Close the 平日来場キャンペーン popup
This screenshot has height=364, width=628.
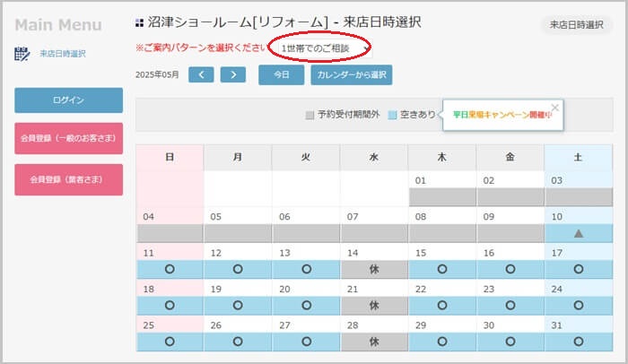[x=554, y=108]
